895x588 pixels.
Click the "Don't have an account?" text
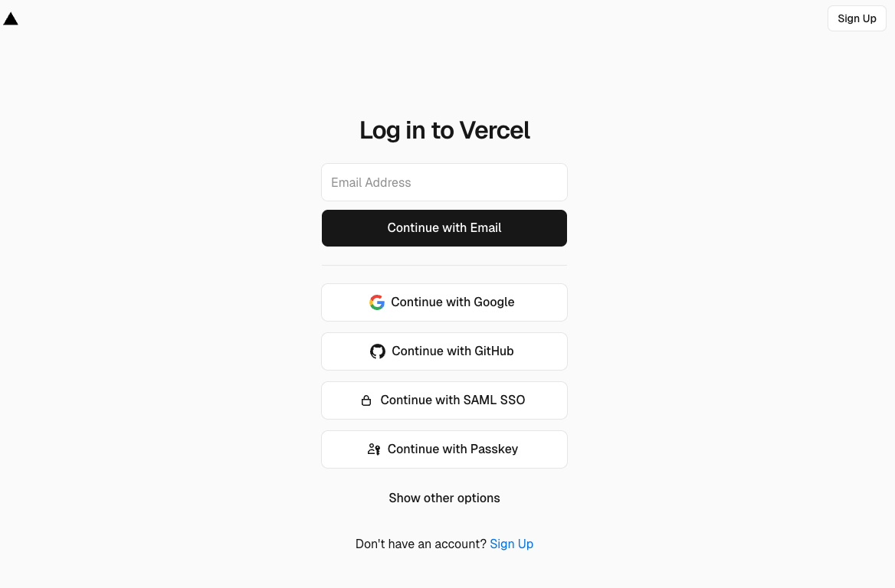(421, 544)
